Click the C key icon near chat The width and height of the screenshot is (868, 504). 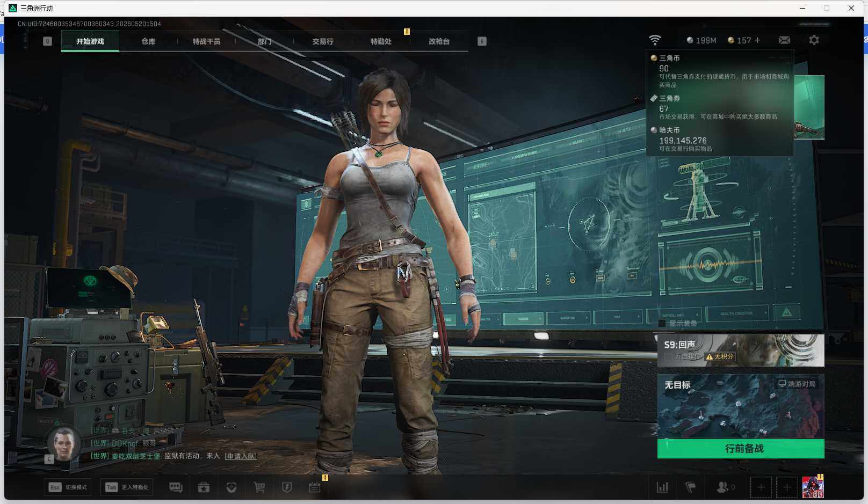tap(49, 459)
